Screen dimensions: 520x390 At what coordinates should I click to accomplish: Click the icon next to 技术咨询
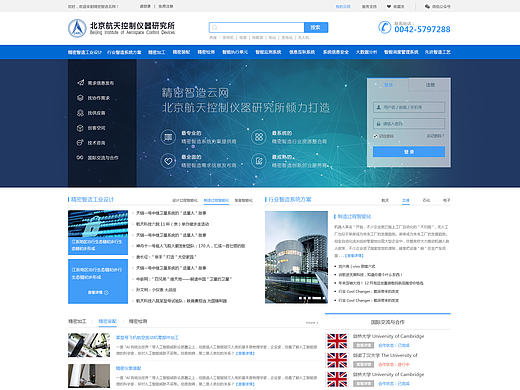click(x=80, y=143)
